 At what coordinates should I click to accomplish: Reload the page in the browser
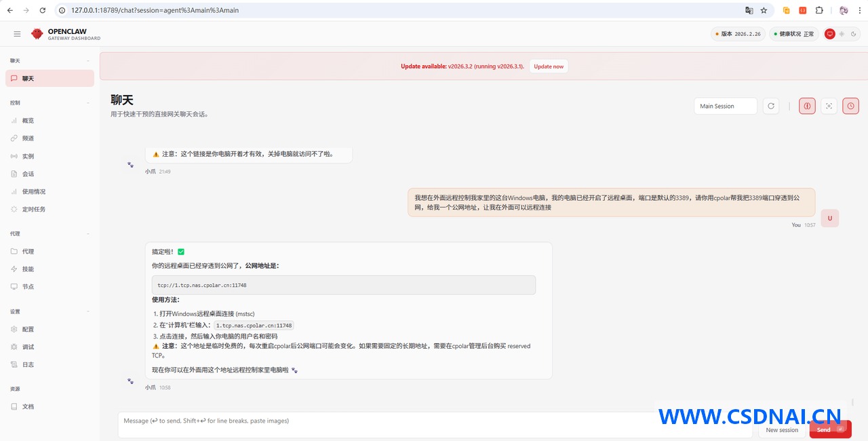click(43, 10)
